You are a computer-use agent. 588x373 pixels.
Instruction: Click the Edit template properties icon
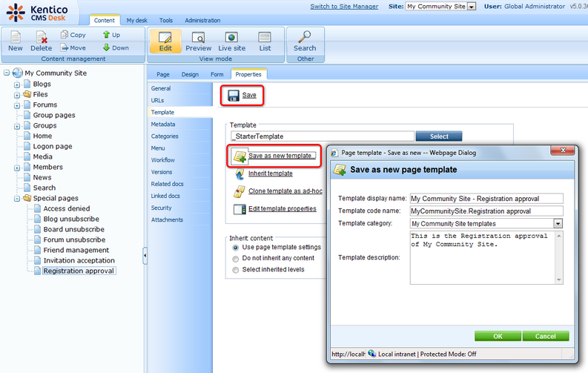(x=240, y=209)
